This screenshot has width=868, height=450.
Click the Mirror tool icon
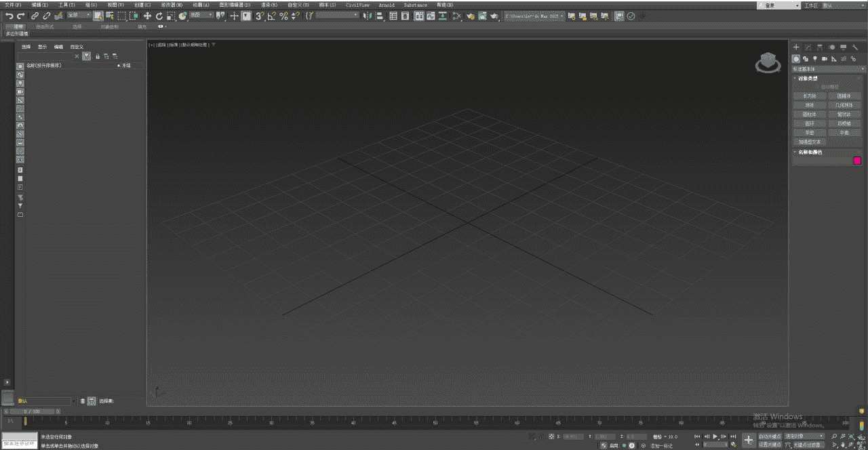(368, 16)
